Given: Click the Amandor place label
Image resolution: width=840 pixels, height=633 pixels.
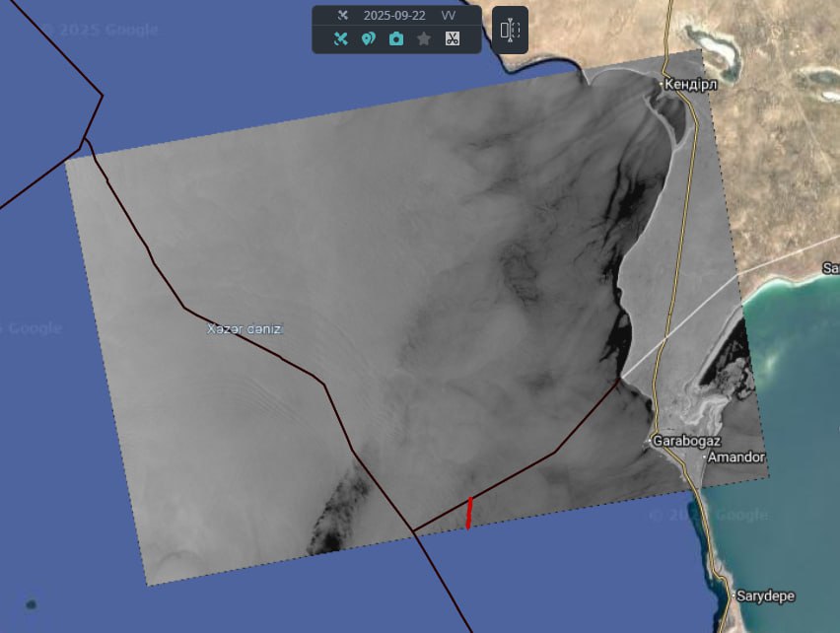Looking at the screenshot, I should coord(736,457).
